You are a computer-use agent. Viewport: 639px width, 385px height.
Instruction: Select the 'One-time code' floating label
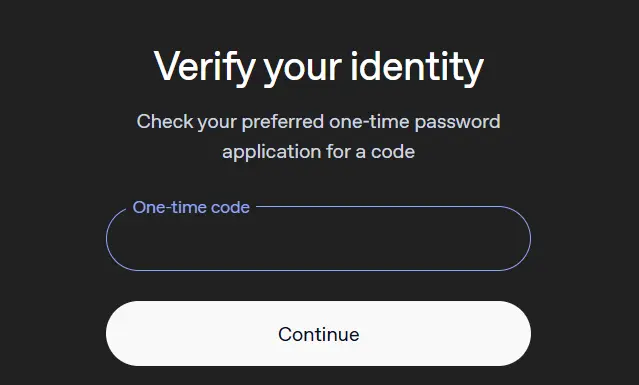coord(191,207)
